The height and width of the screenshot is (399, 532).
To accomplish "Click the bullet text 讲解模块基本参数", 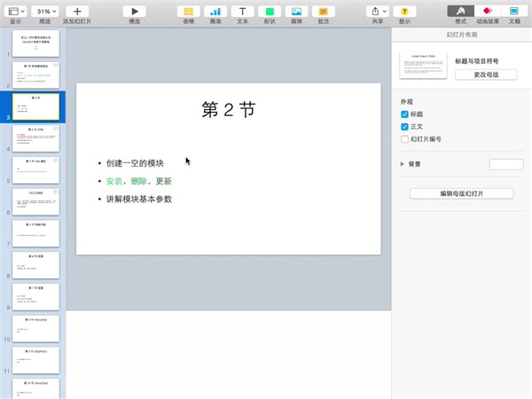I will click(139, 199).
